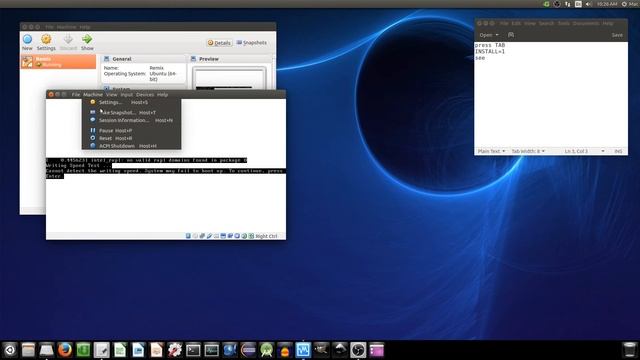
Task: Open Help menu in VM window
Action: [162, 94]
